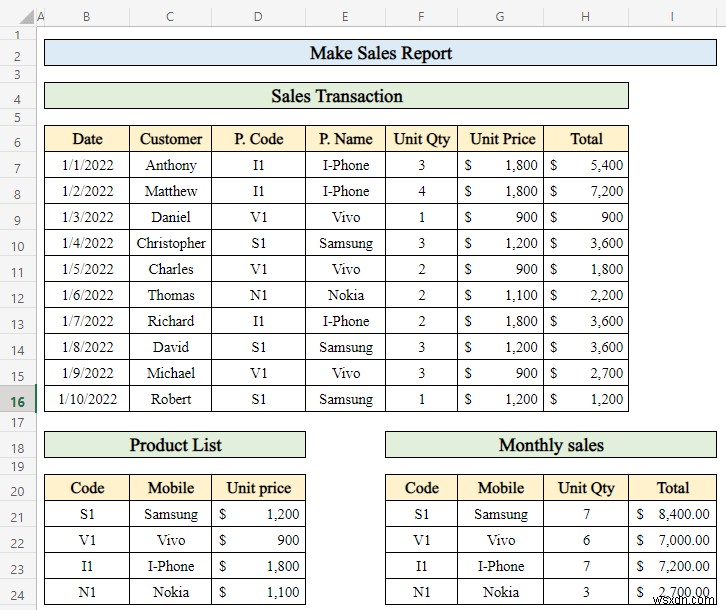The image size is (726, 610).
Task: Select the Date column header cell
Action: [87, 138]
